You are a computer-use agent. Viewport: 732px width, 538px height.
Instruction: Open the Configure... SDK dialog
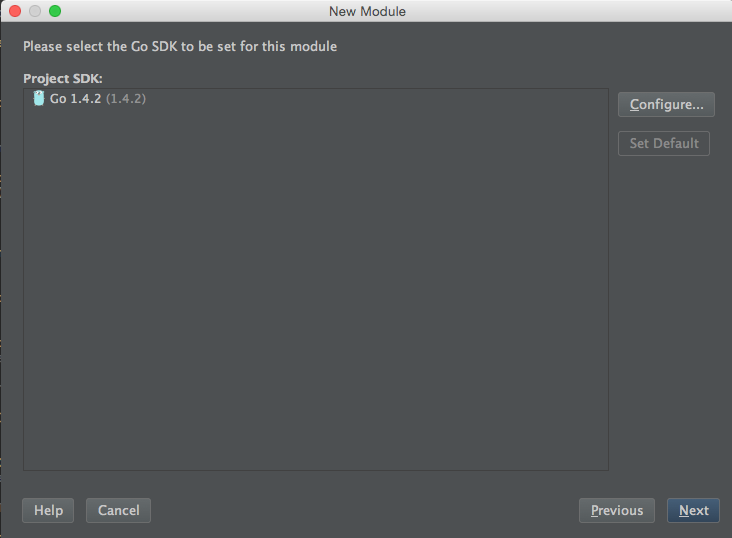pos(666,105)
